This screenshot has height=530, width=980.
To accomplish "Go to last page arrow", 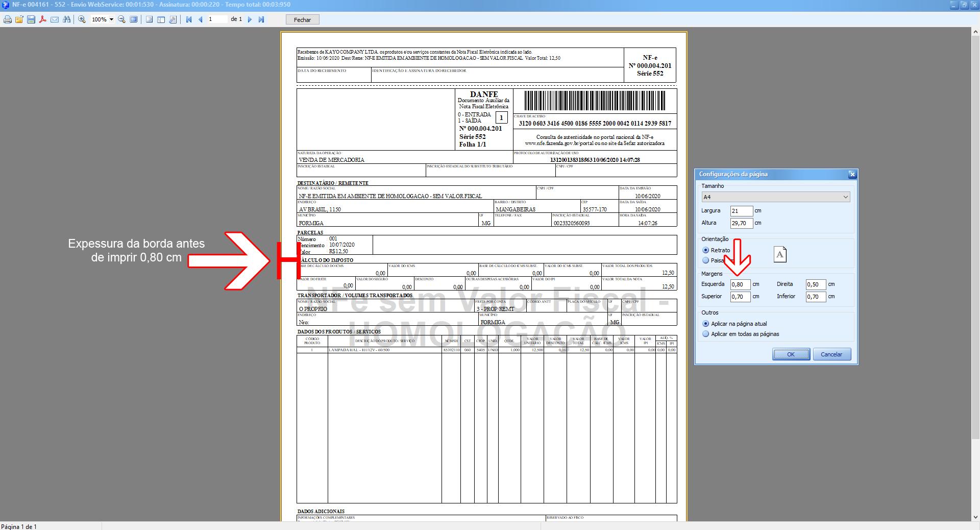I will [x=261, y=19].
